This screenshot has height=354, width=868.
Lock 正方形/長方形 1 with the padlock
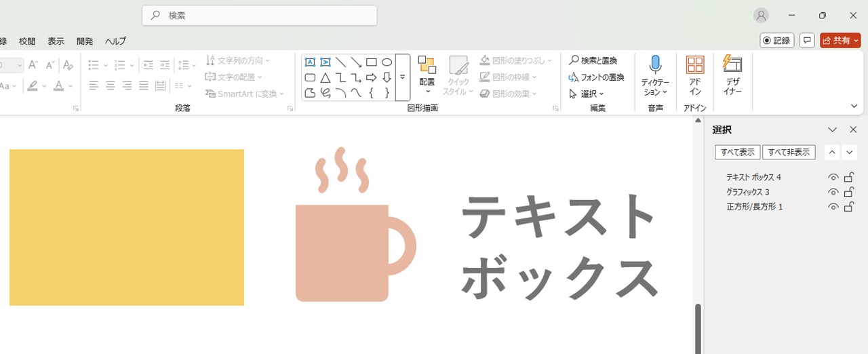click(849, 207)
